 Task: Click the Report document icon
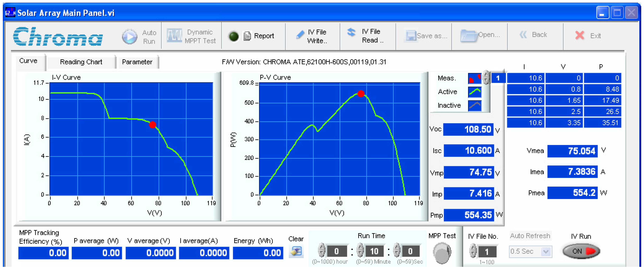[247, 36]
